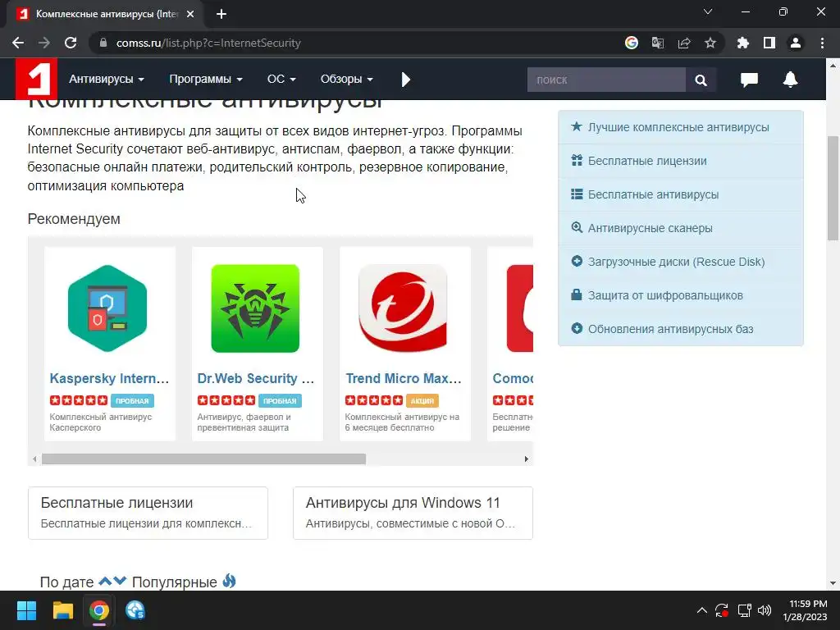Click the red comss.ru logo

(x=36, y=79)
